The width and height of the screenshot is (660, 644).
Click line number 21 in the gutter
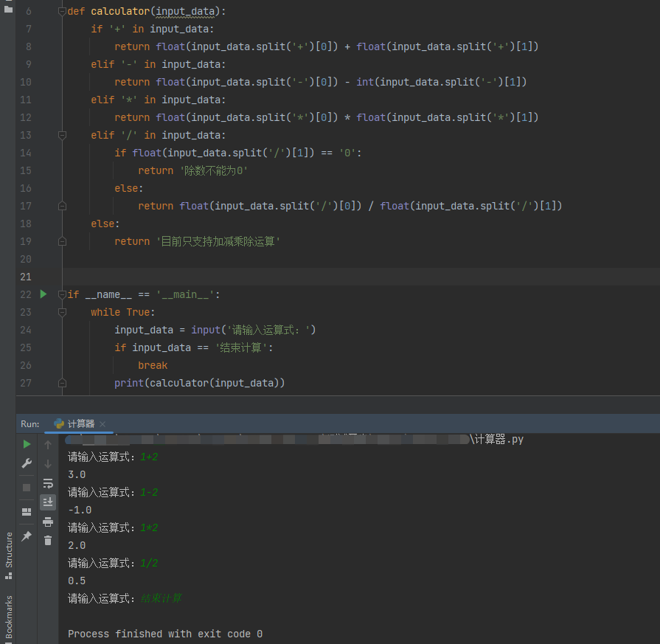coord(26,277)
